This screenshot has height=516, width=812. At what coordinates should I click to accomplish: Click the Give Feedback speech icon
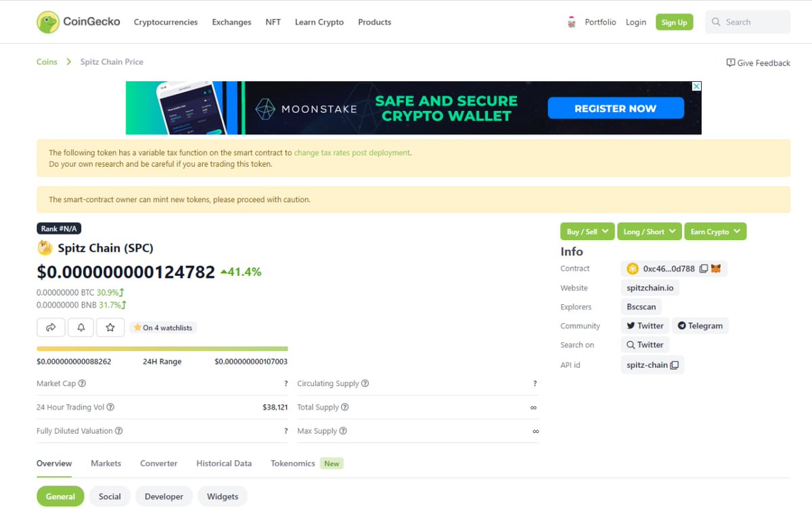pyautogui.click(x=731, y=62)
